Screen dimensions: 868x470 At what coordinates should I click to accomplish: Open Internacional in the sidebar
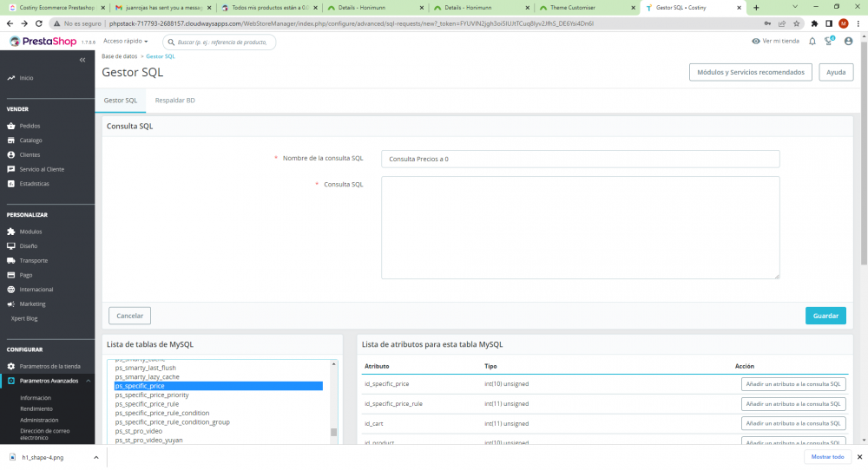pyautogui.click(x=36, y=289)
